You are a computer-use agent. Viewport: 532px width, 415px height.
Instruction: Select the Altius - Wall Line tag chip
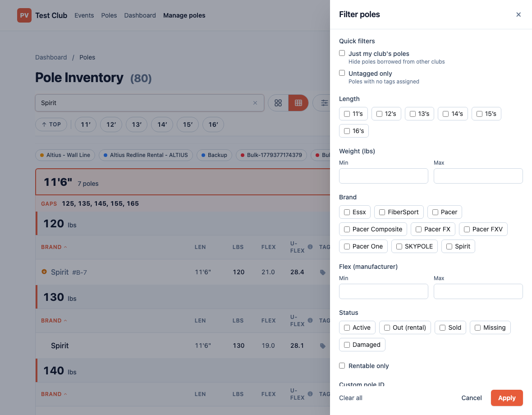[65, 155]
